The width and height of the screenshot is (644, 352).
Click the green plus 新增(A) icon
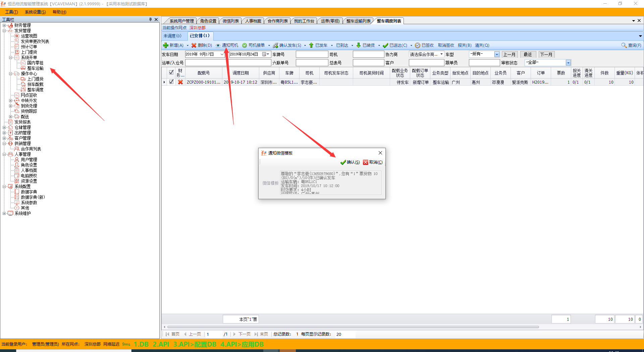coord(165,45)
